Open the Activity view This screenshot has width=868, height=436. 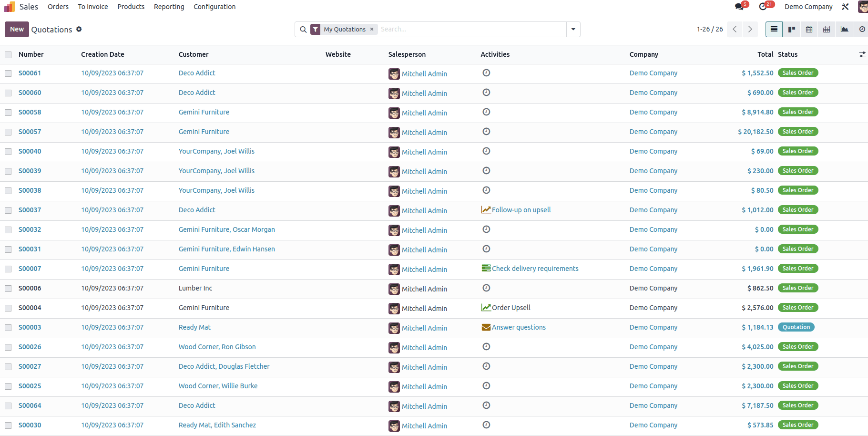(862, 29)
